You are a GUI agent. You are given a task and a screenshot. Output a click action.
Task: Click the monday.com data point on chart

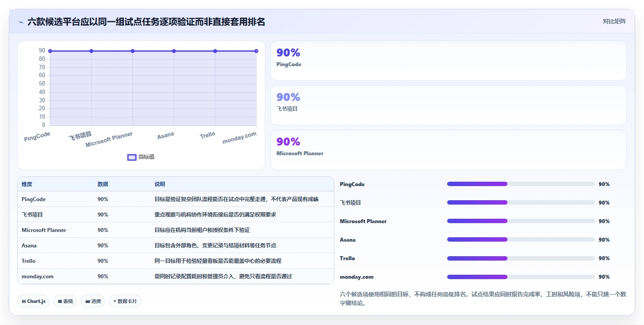click(256, 51)
